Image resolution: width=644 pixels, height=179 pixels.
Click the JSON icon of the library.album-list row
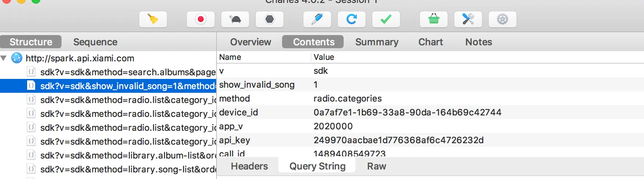pos(32,155)
